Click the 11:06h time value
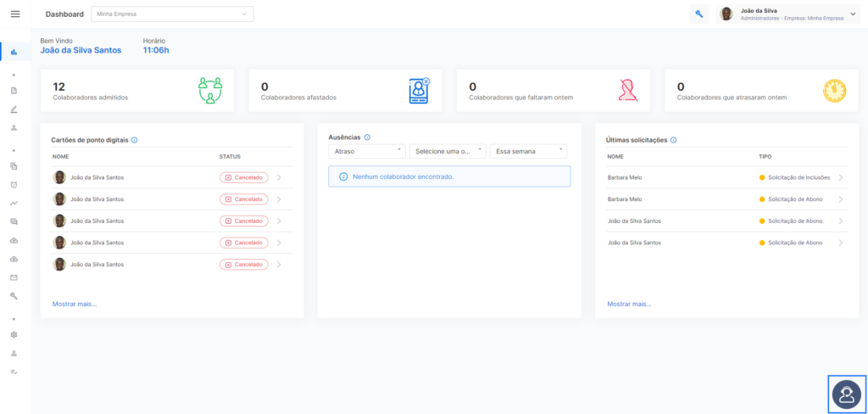The image size is (868, 414). coord(156,50)
